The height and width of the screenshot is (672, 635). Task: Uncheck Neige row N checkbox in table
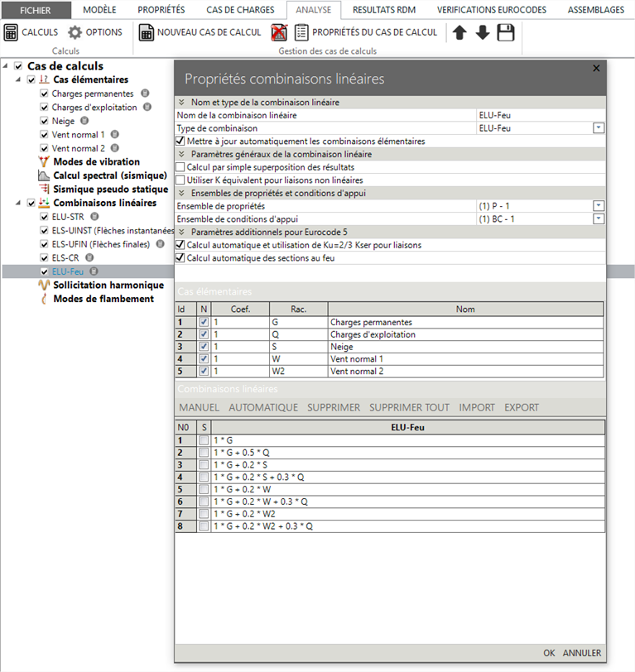pos(204,346)
